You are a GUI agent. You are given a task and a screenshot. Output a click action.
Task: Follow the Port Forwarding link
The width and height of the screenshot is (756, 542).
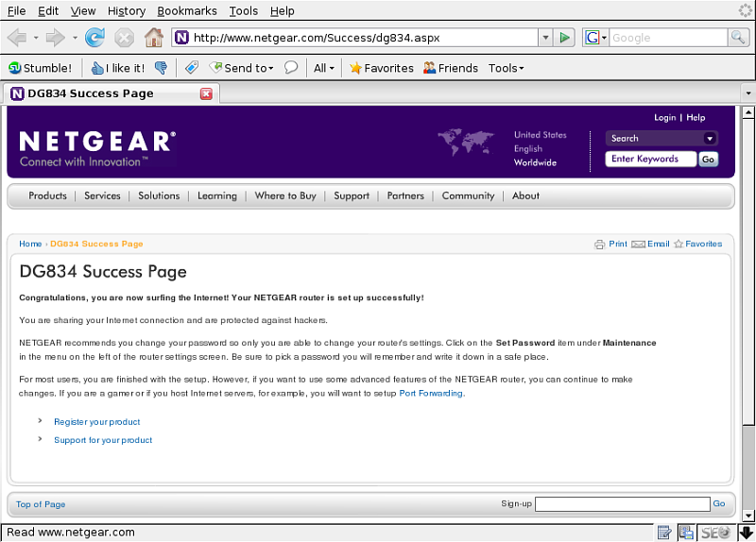(431, 394)
